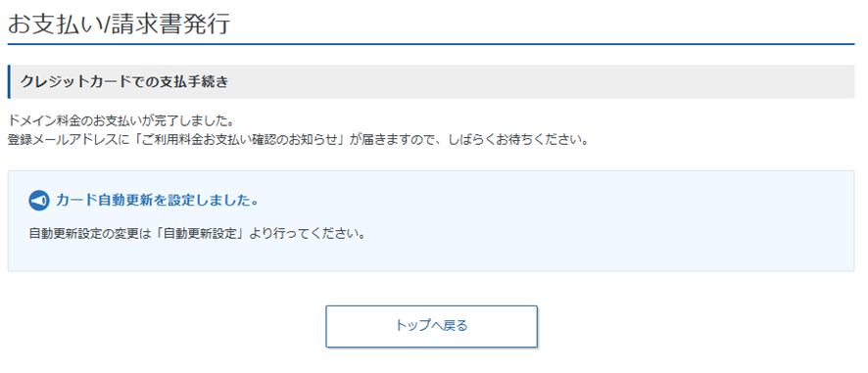Screen dimensions: 868x373
Task: Click the カード自動更新を設定しました。 notice heading
Action: tap(157, 201)
